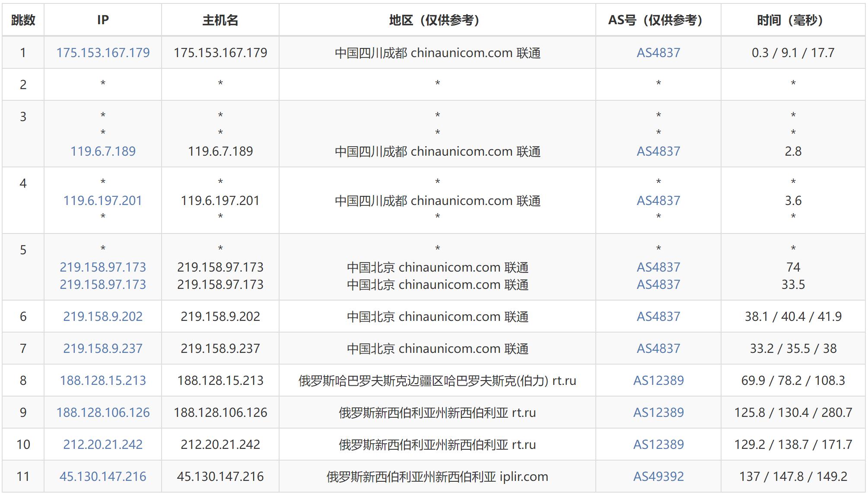Screen dimensions: 868x493
Task: Select the time value 137 / 147.8 / 149.2
Action: pos(793,477)
